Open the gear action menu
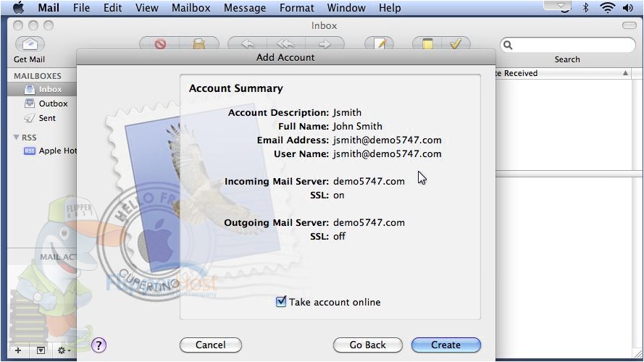644x362 pixels. tap(64, 350)
